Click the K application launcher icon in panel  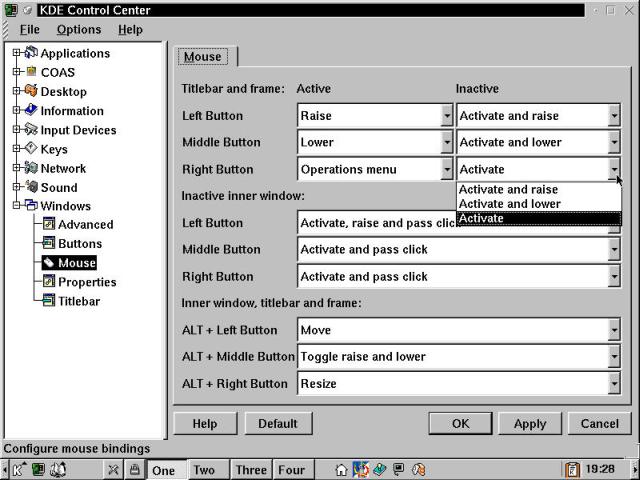(x=18, y=469)
